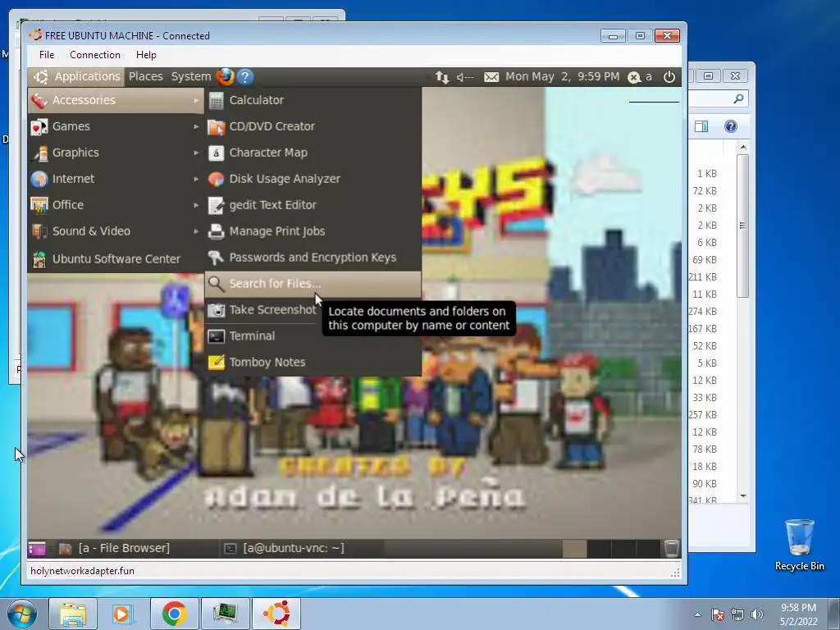Expand the Graphics submenu
This screenshot has height=630, width=840.
click(116, 153)
